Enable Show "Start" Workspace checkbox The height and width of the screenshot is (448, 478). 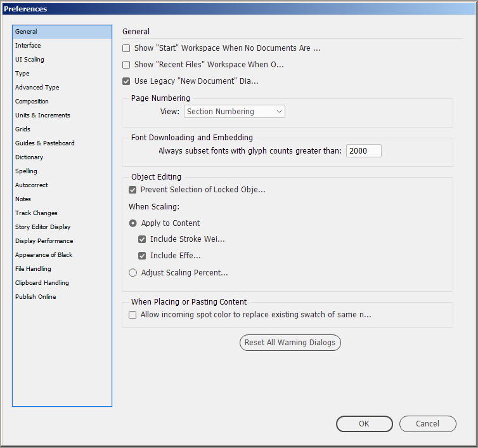pyautogui.click(x=126, y=48)
